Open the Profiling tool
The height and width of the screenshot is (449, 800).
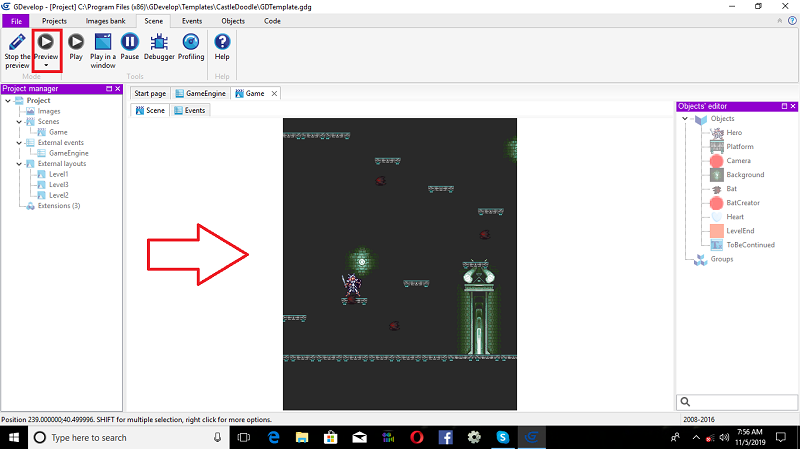click(x=191, y=47)
